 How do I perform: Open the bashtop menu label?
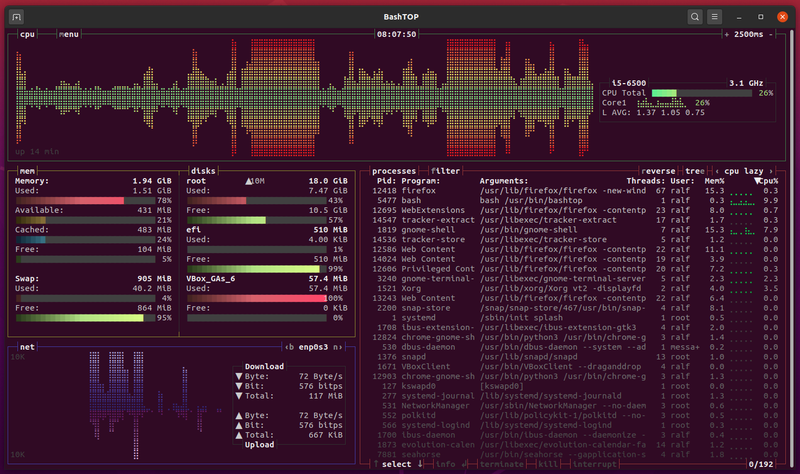point(68,34)
